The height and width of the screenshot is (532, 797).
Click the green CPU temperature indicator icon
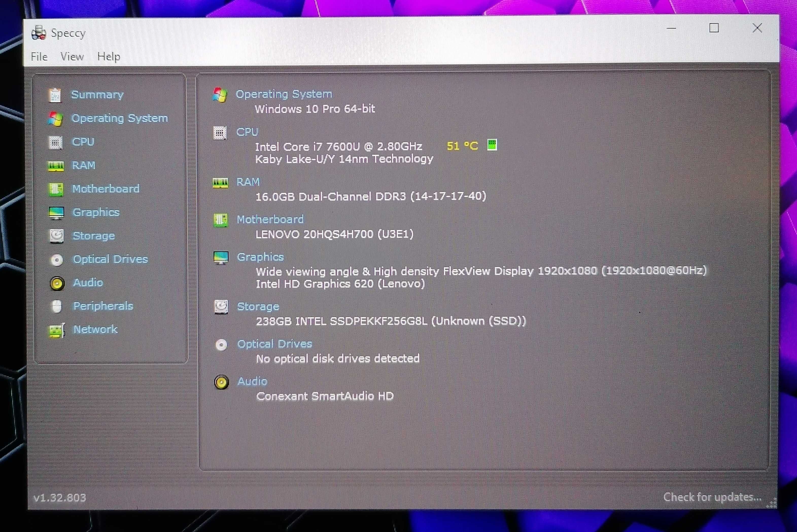pos(492,144)
